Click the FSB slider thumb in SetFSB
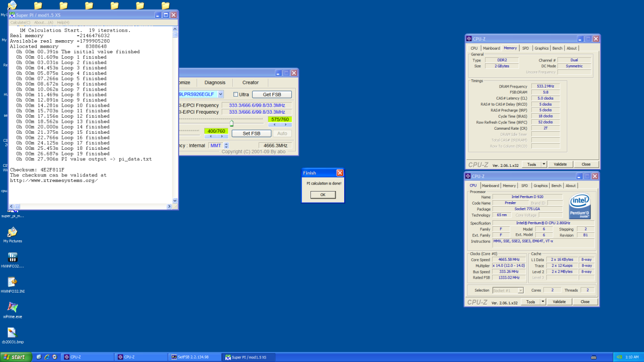The image size is (644, 362). [231, 124]
